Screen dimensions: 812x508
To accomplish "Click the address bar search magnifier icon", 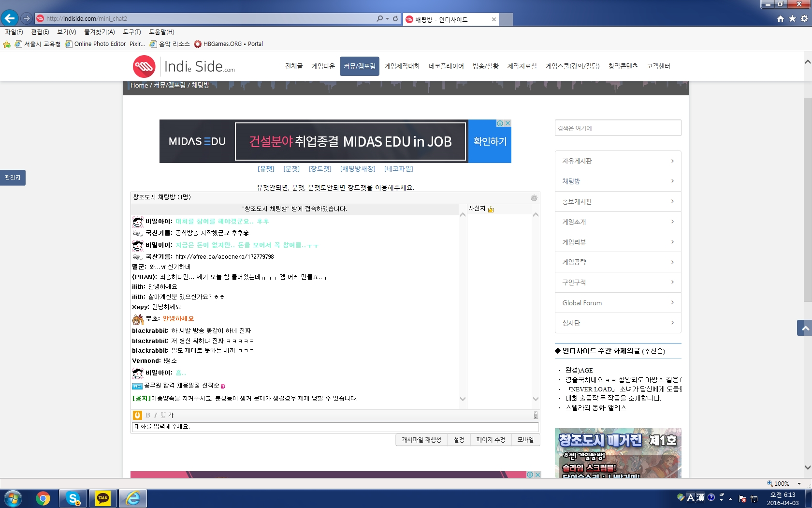I will (380, 18).
